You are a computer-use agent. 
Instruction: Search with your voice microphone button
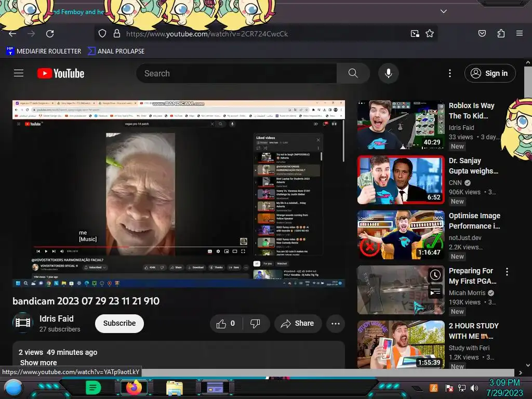tap(389, 73)
